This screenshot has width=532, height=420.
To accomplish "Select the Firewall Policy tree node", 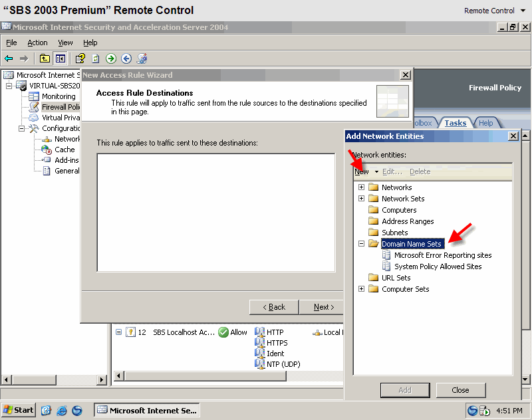I will pos(61,107).
